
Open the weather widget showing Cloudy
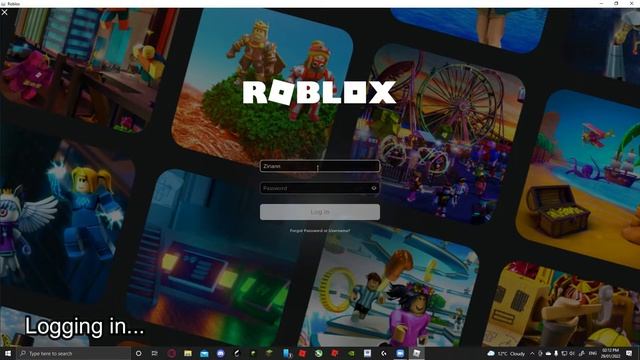click(506, 353)
